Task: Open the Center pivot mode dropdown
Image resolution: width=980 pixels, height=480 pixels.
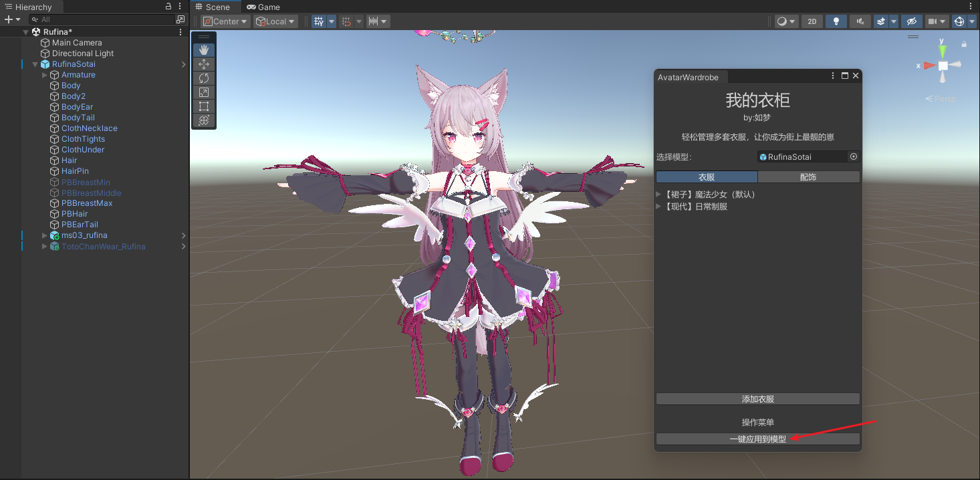Action: coord(226,21)
